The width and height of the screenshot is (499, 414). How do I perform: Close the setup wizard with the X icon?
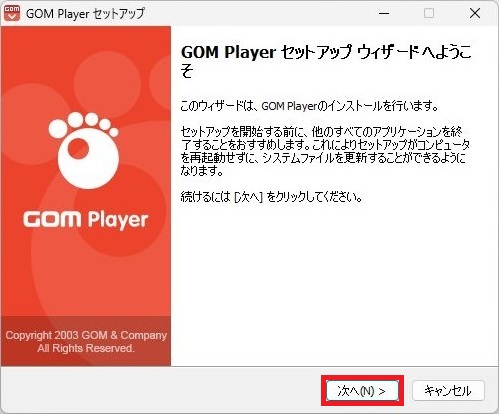(x=475, y=13)
